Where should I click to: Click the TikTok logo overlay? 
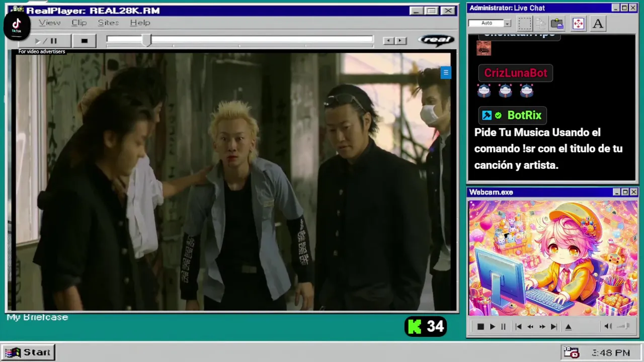point(17,25)
